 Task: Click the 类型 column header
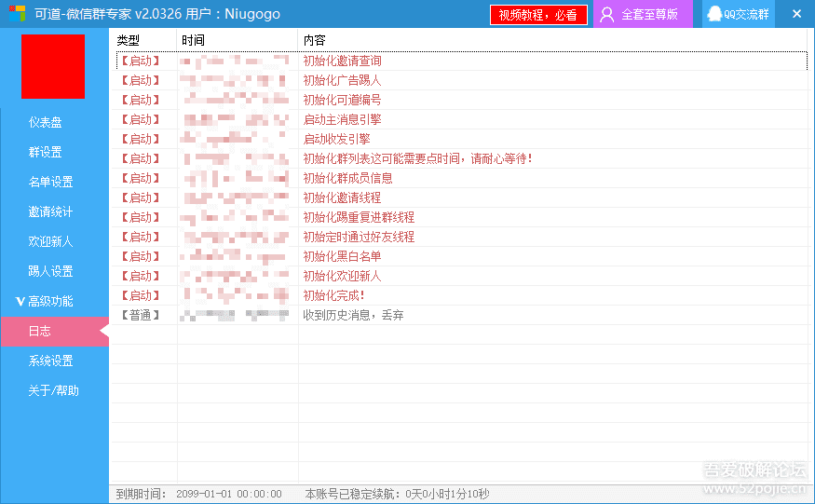[x=144, y=40]
